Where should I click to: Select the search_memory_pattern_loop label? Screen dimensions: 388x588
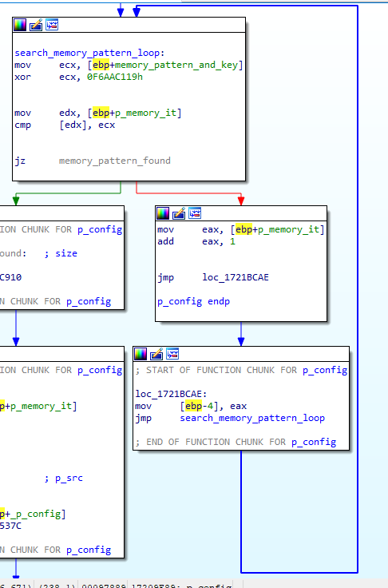click(x=89, y=53)
